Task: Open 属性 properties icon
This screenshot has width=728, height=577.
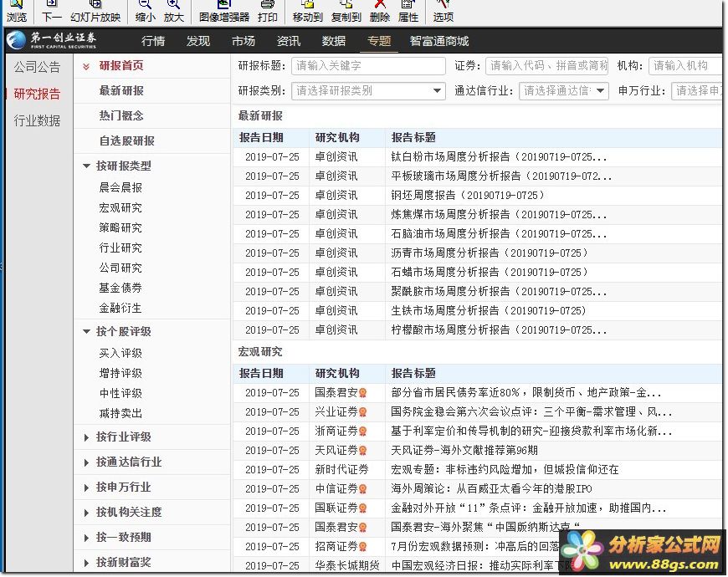Action: coord(408,6)
